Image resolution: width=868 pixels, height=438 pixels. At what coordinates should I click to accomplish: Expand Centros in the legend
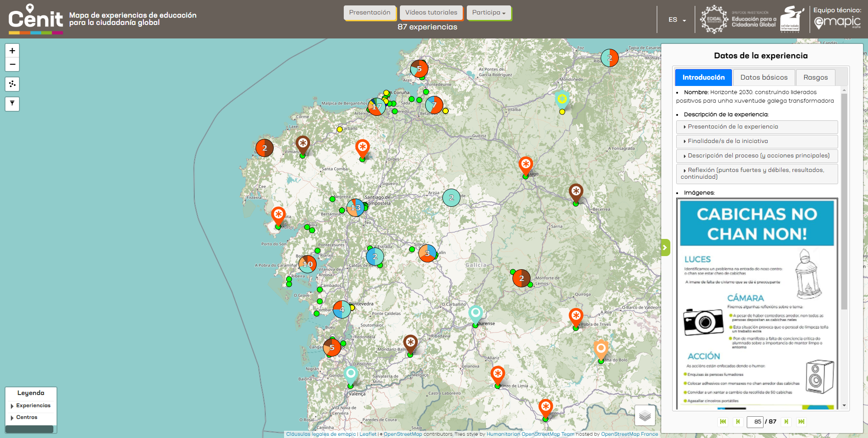pos(27,418)
